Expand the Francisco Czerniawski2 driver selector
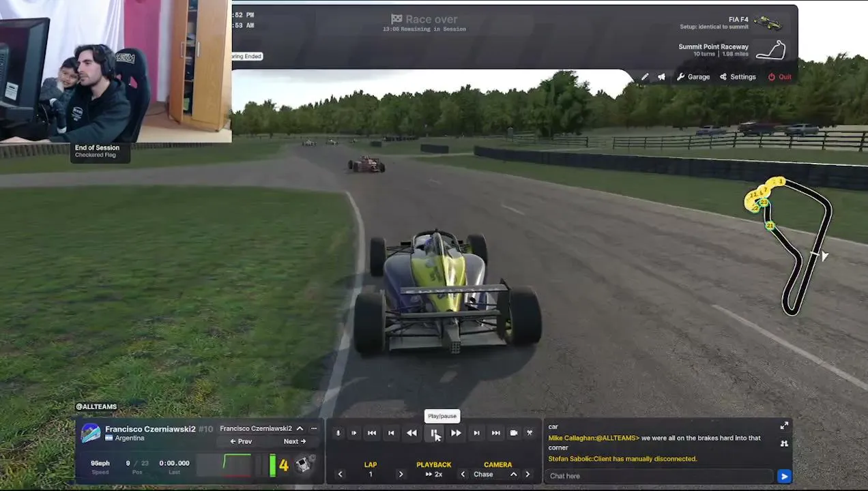 click(x=261, y=428)
